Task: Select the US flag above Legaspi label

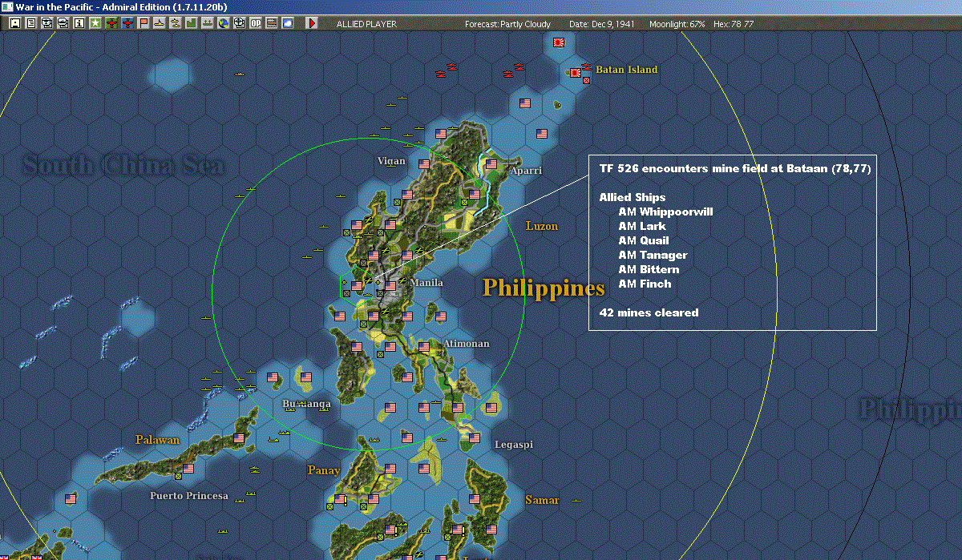Action: 475,438
